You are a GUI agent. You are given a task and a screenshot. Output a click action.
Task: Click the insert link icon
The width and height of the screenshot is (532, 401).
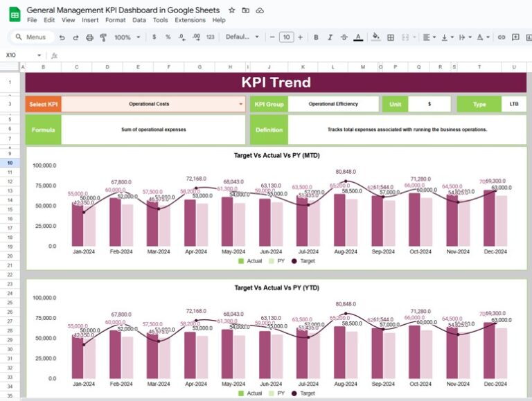click(x=502, y=37)
